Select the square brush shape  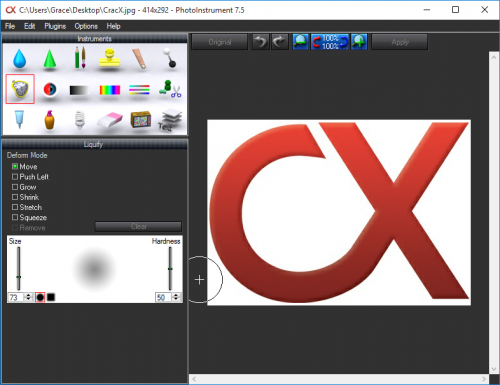pos(51,297)
